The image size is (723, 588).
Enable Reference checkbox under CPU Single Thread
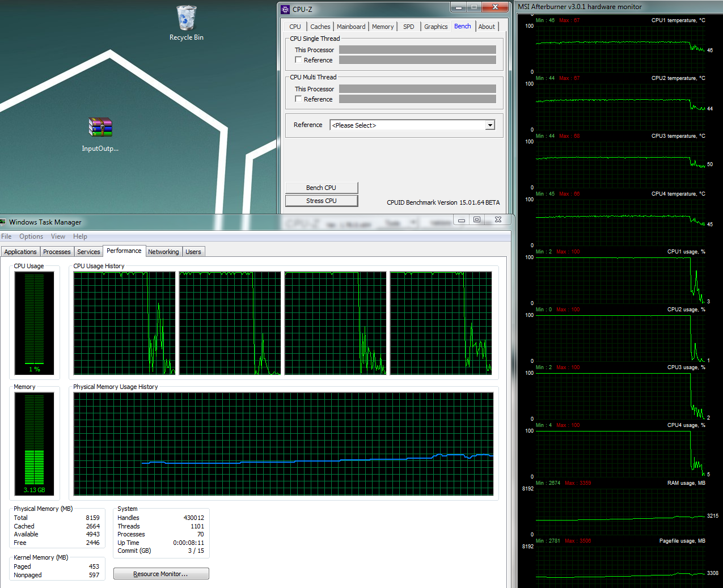coord(298,60)
